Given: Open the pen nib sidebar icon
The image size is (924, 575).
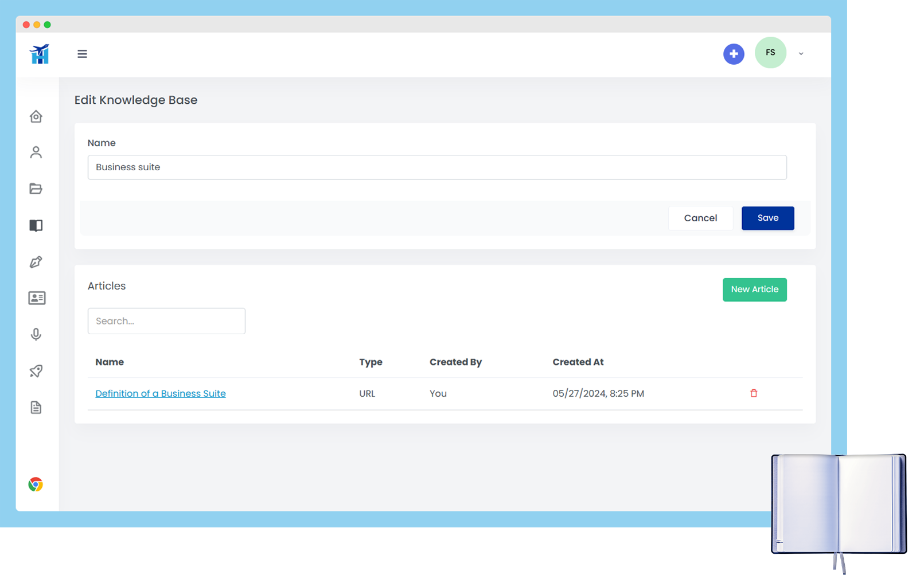Looking at the screenshot, I should (36, 262).
